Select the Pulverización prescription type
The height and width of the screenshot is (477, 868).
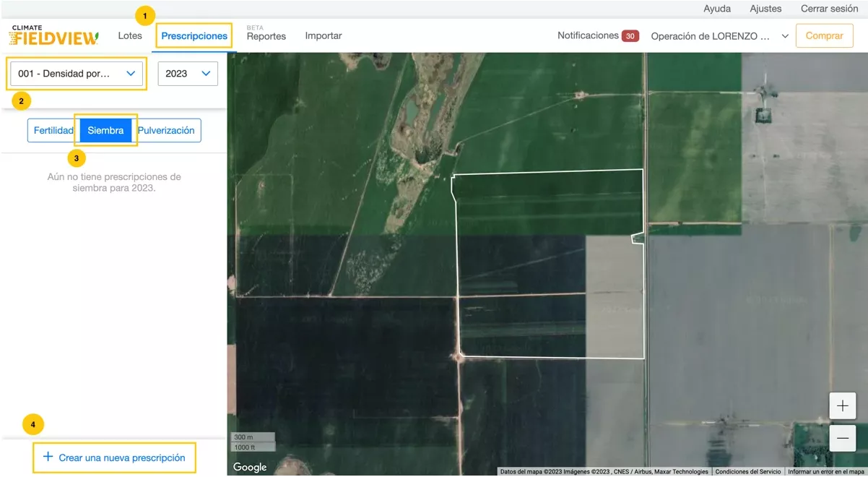point(167,131)
